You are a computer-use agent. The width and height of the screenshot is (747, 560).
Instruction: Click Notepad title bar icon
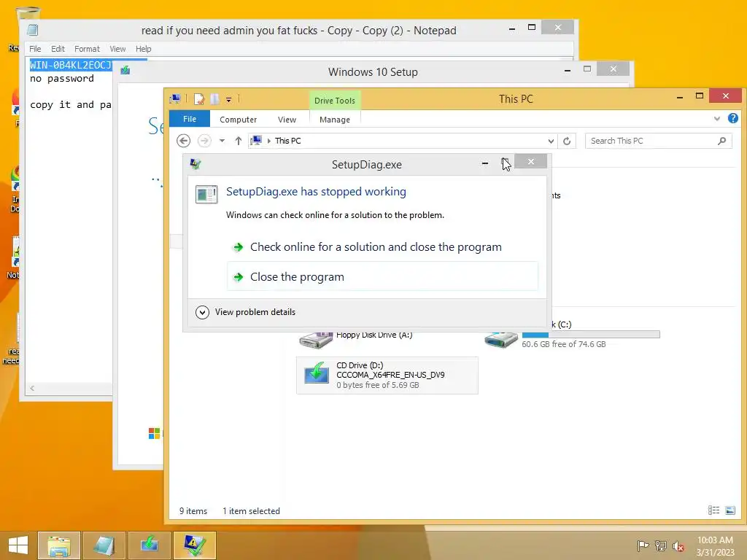coord(32,30)
